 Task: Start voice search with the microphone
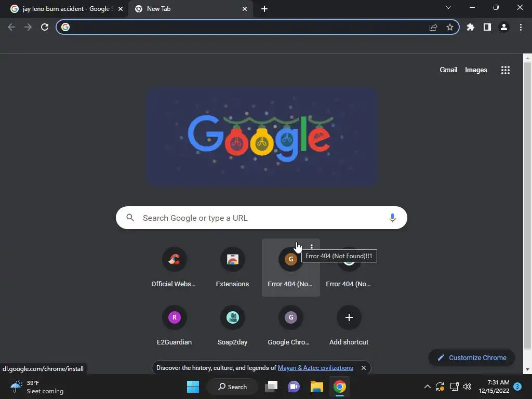click(392, 218)
